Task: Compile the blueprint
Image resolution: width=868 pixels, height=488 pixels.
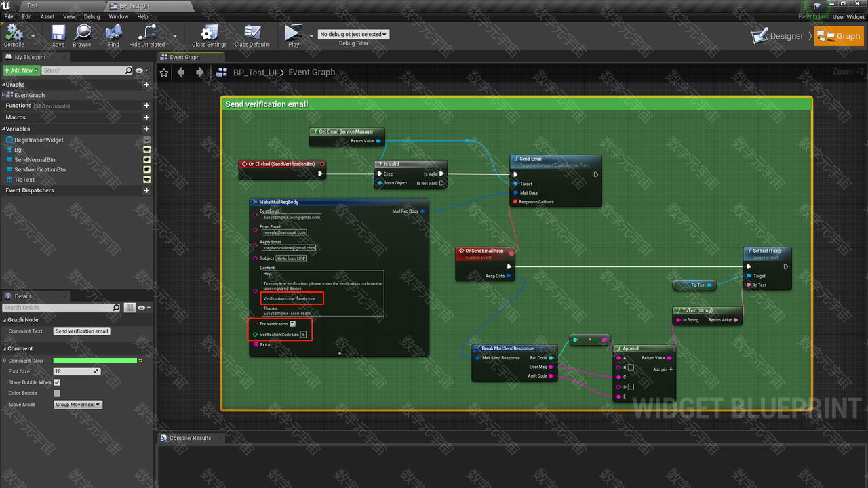Action: [14, 34]
